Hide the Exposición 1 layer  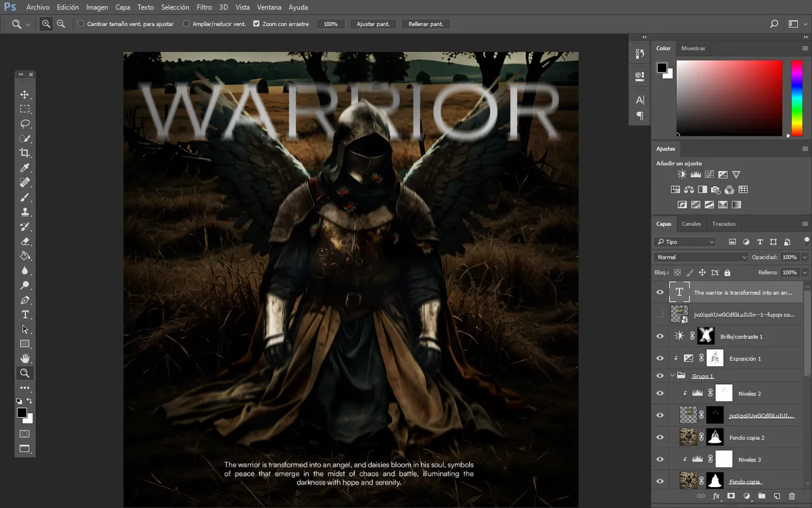[660, 358]
